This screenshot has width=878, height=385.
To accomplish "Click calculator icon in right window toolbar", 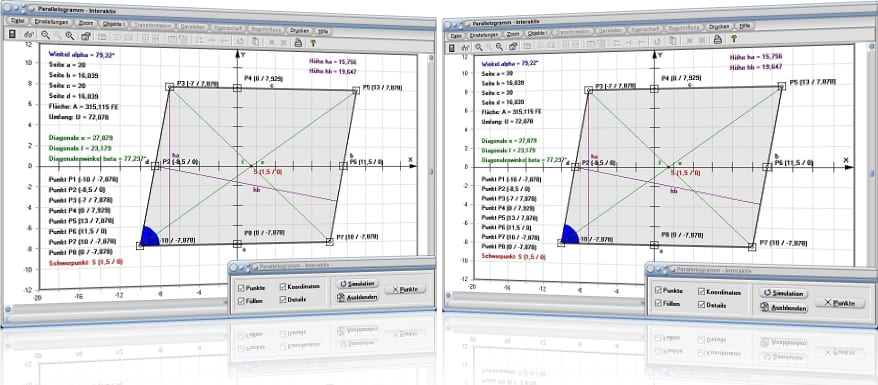I will pyautogui.click(x=452, y=48).
